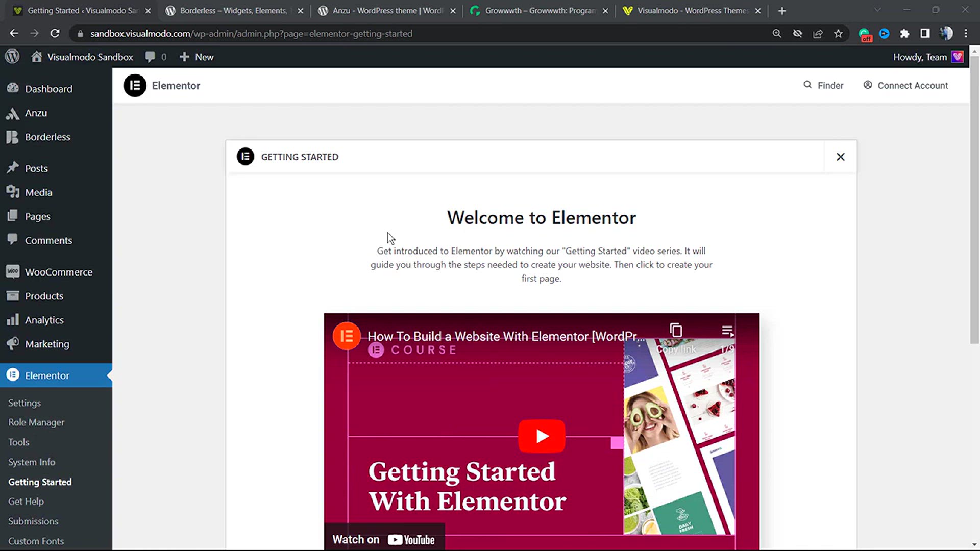This screenshot has height=551, width=980.
Task: Click the share page icon in address bar
Action: pyautogui.click(x=818, y=34)
